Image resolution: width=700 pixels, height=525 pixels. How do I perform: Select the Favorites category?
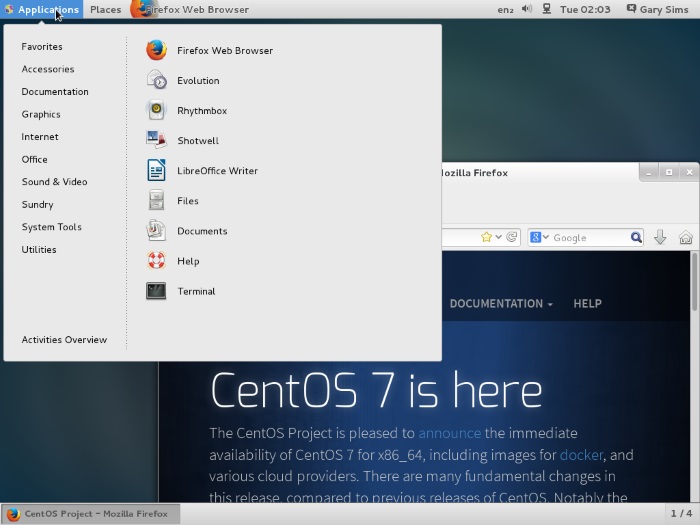click(x=42, y=46)
